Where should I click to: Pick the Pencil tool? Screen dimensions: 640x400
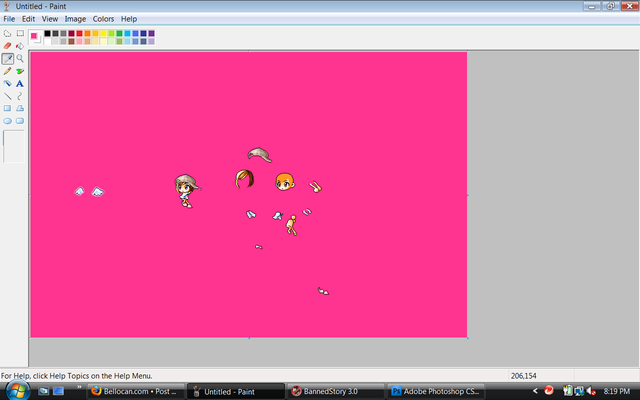[7, 71]
